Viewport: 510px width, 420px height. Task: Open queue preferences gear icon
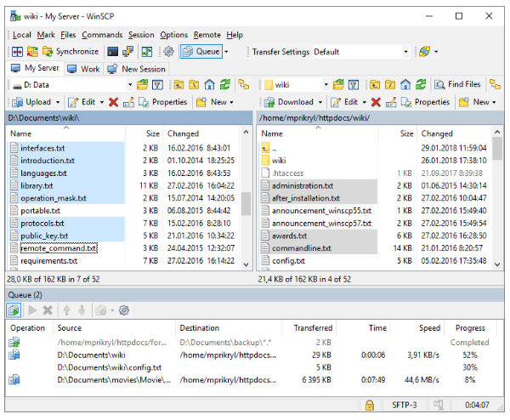tap(124, 310)
